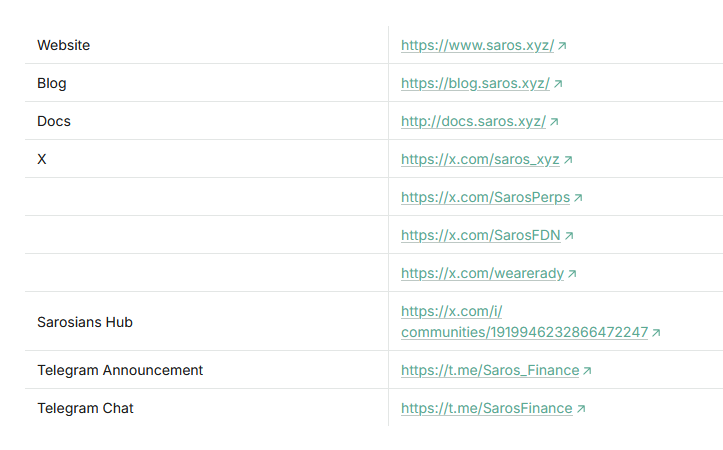Open the x.com/SarosFDN link
The image size is (723, 450).
click(x=481, y=236)
